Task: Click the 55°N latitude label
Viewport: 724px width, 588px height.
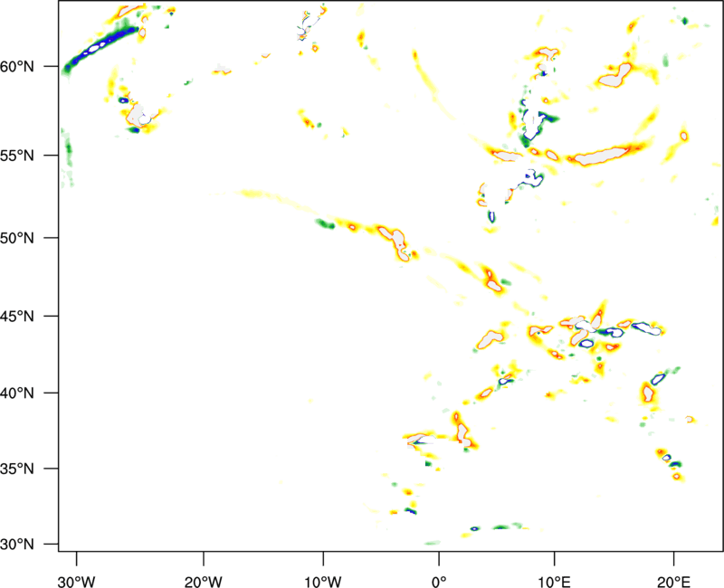Action: click(17, 156)
